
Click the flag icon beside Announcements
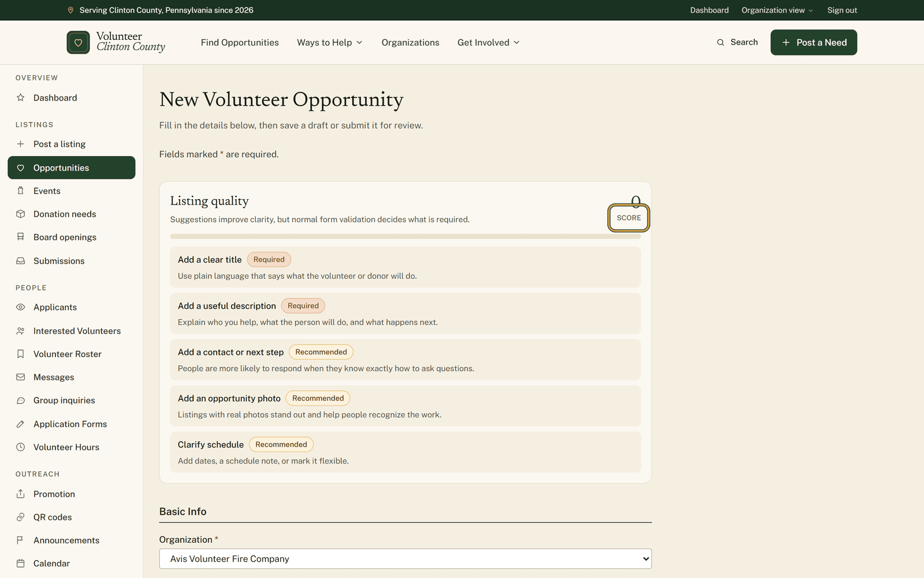[21, 540]
